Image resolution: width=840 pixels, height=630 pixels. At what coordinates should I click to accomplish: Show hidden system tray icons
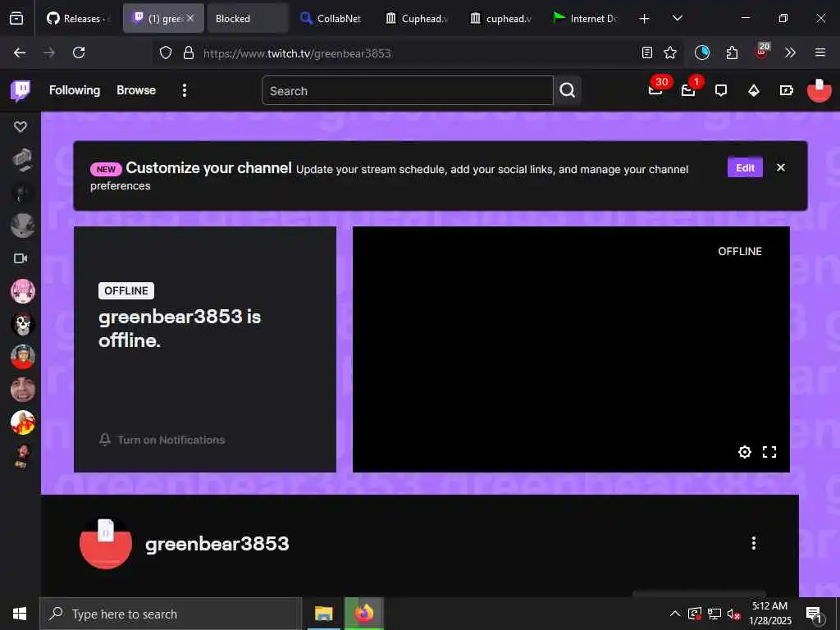point(675,614)
